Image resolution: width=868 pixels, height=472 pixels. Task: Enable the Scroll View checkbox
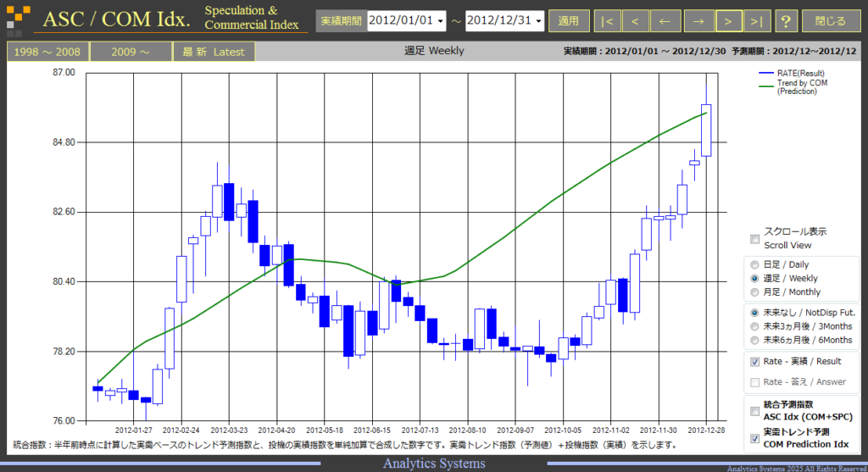click(754, 239)
